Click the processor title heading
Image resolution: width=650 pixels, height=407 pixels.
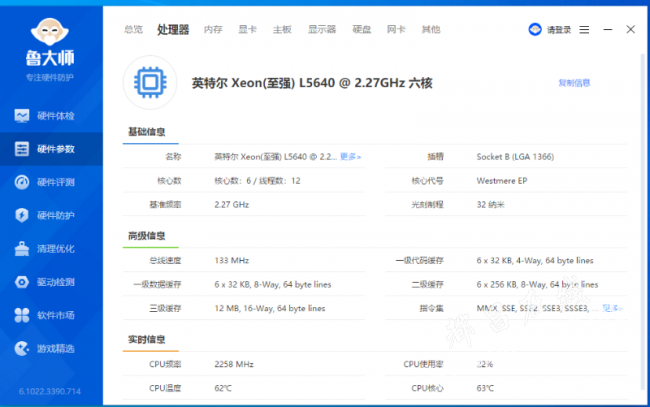click(x=312, y=83)
